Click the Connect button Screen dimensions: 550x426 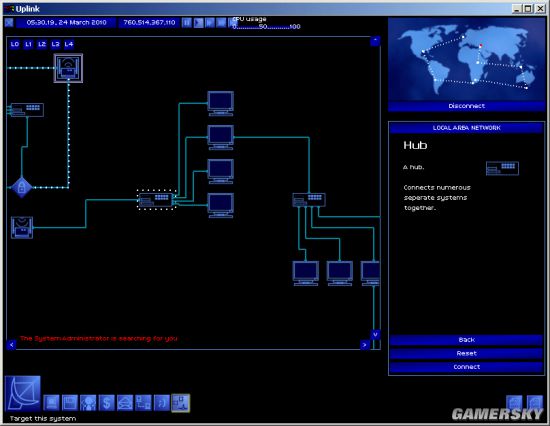point(467,367)
